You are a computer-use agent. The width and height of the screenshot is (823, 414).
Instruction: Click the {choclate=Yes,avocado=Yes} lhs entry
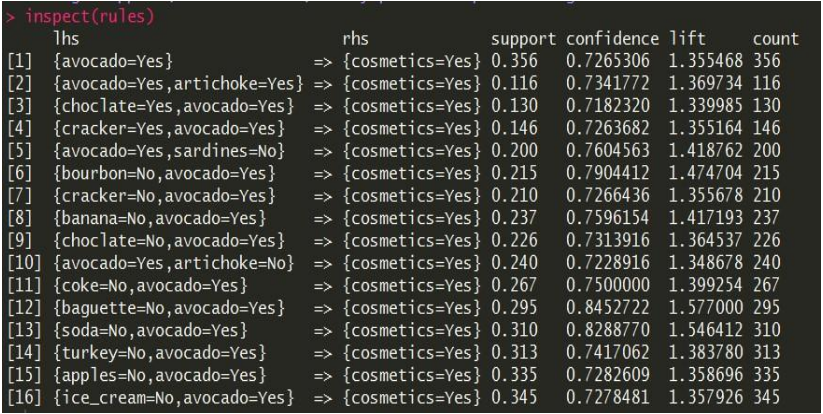pyautogui.click(x=174, y=106)
